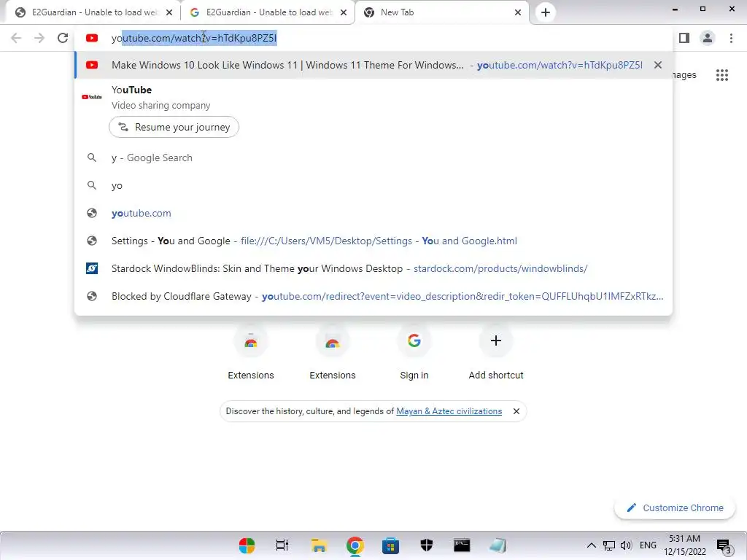
Task: Dismiss the Mayan & Aztec promo
Action: pyautogui.click(x=516, y=411)
